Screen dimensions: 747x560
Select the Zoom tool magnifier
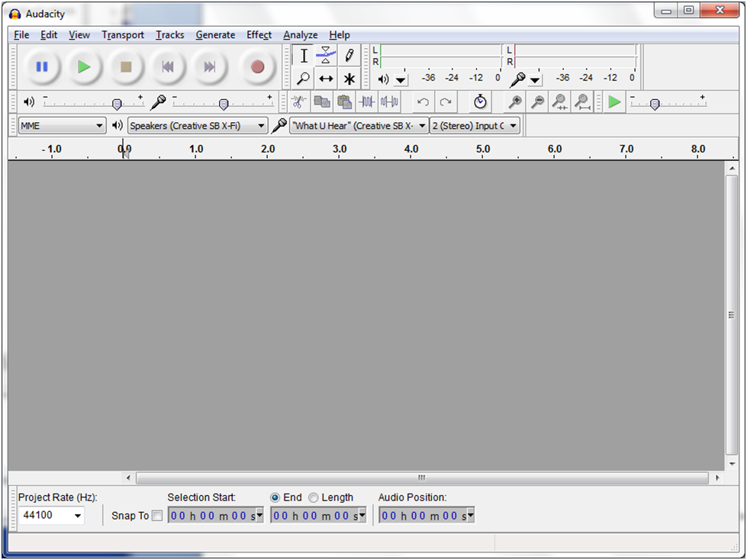[x=304, y=79]
